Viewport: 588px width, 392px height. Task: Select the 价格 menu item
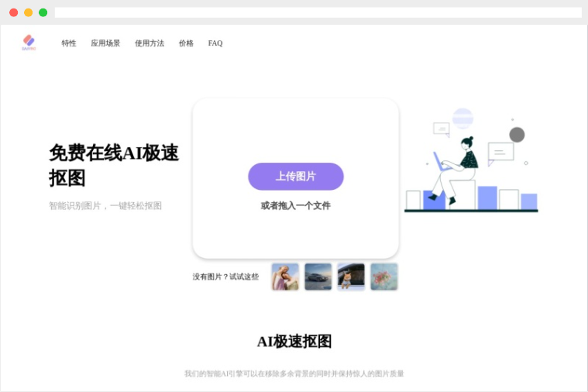point(186,43)
